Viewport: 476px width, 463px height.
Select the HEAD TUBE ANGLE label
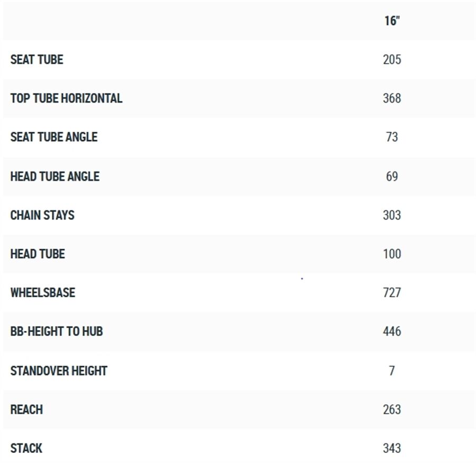tap(54, 176)
